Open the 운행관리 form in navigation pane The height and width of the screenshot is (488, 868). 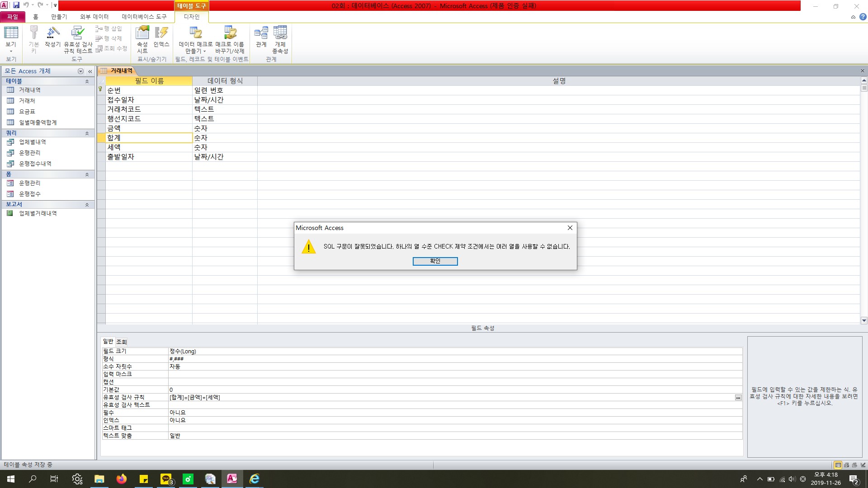(30, 183)
